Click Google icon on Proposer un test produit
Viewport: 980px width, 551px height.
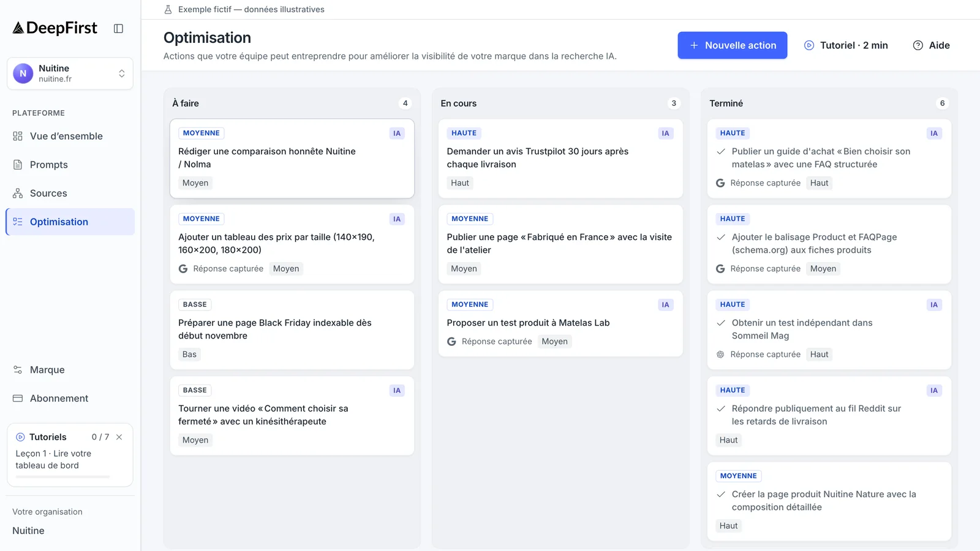point(451,342)
